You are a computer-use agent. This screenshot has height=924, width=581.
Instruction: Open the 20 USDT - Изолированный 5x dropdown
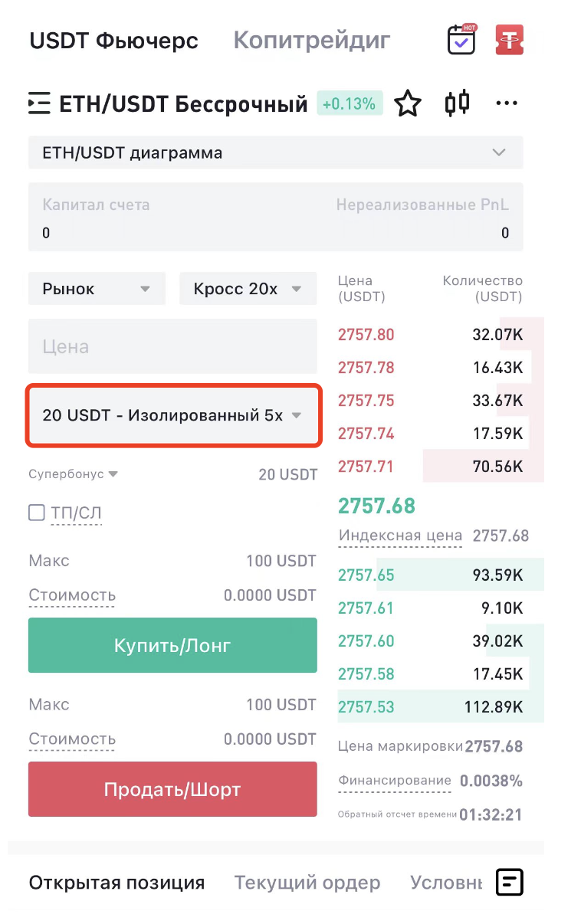click(173, 416)
